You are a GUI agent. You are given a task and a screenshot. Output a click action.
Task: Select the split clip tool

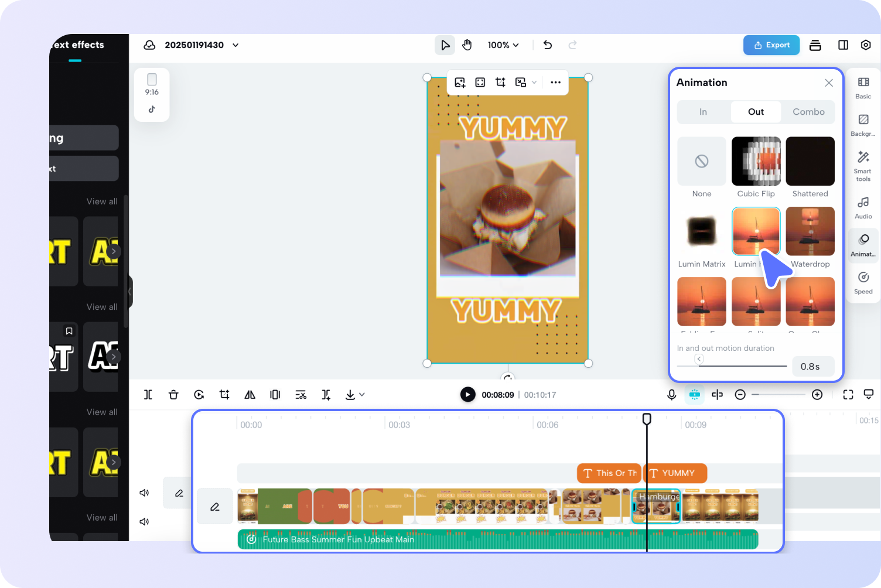coord(148,394)
